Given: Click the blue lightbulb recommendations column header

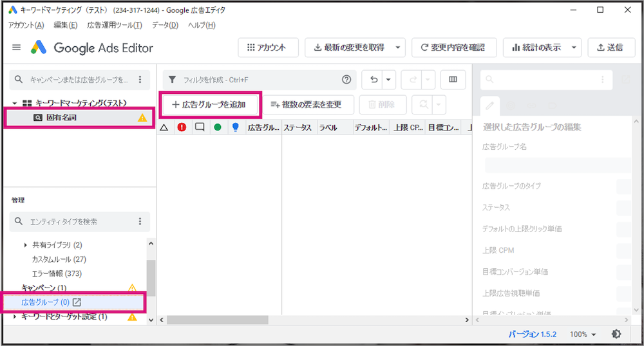Looking at the screenshot, I should coord(235,127).
